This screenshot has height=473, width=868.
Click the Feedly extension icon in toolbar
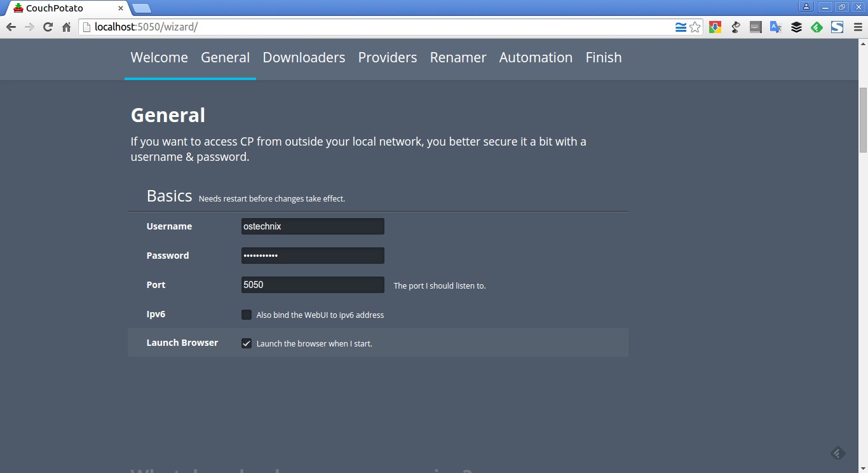tap(817, 27)
